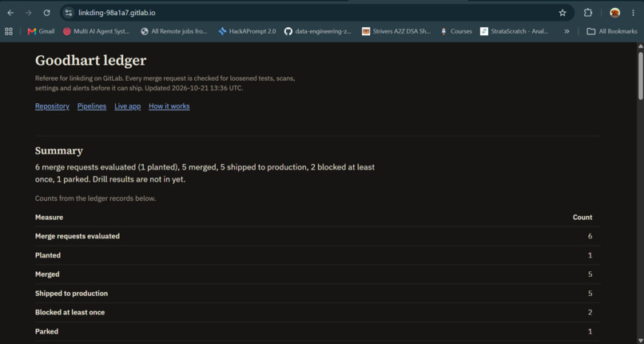
Task: Expand hidden bookmarks with double chevron
Action: (x=566, y=31)
